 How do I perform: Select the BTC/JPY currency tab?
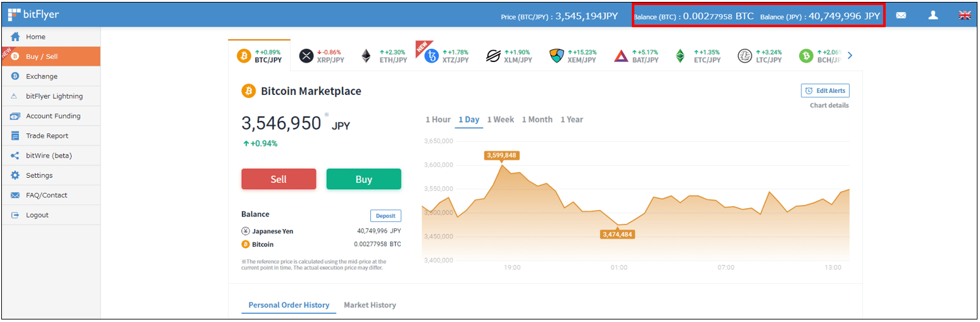[x=260, y=56]
